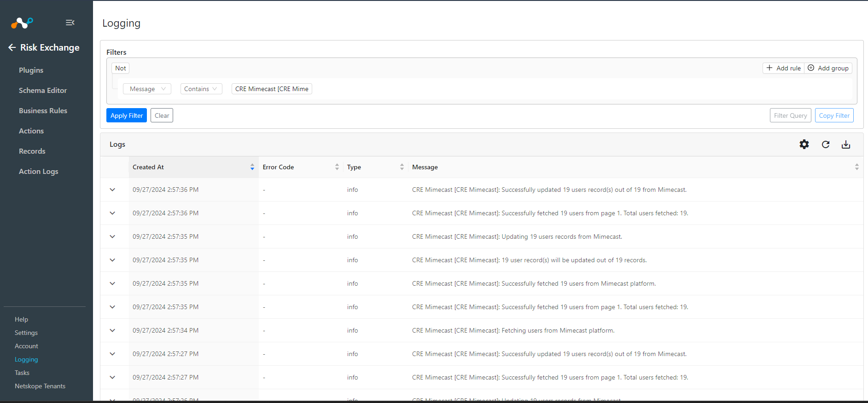Expand the 2:57:36 PM 'Successfully updated 19 users' log row
This screenshot has width=868, height=403.
pyautogui.click(x=112, y=190)
